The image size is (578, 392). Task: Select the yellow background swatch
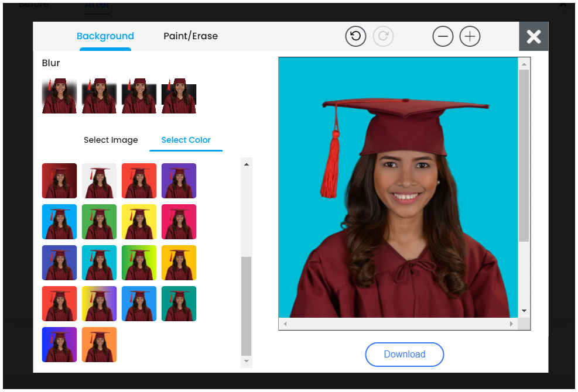(x=139, y=222)
